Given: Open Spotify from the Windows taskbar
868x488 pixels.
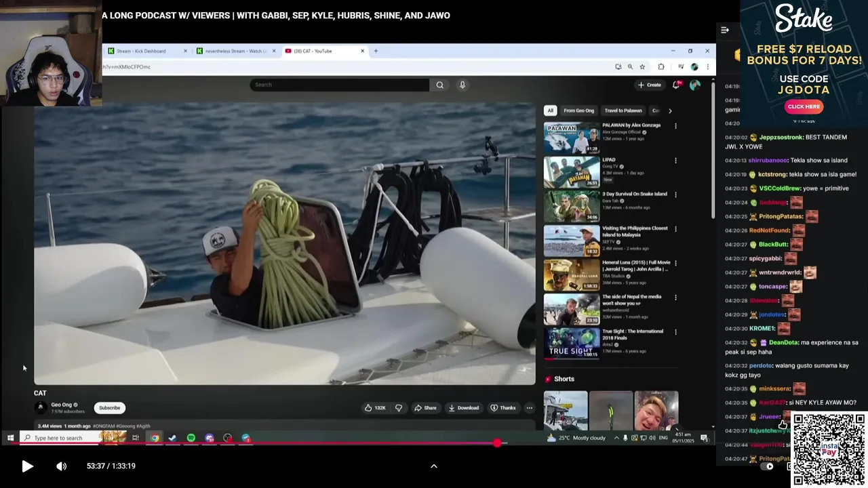Looking at the screenshot, I should tap(191, 438).
